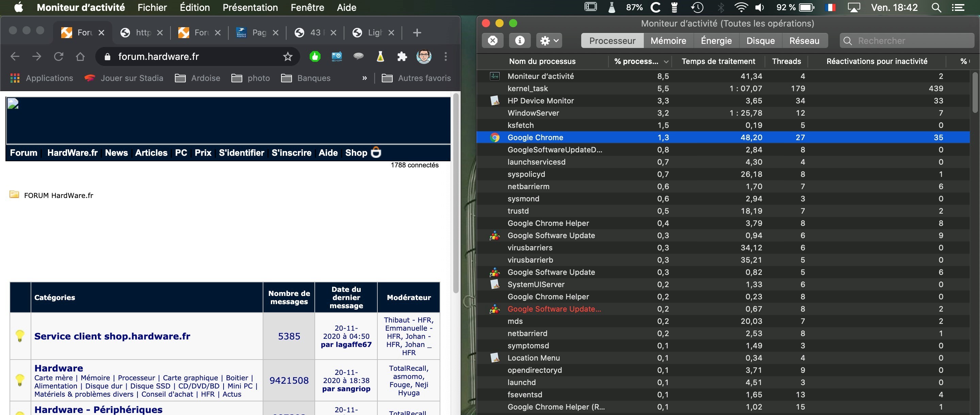Open Chrome extensions puzzle icon
The image size is (980, 415).
402,57
